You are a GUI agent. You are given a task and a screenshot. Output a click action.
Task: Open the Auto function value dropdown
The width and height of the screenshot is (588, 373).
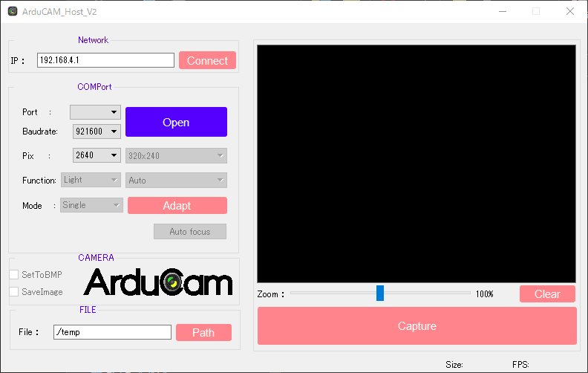pos(176,180)
